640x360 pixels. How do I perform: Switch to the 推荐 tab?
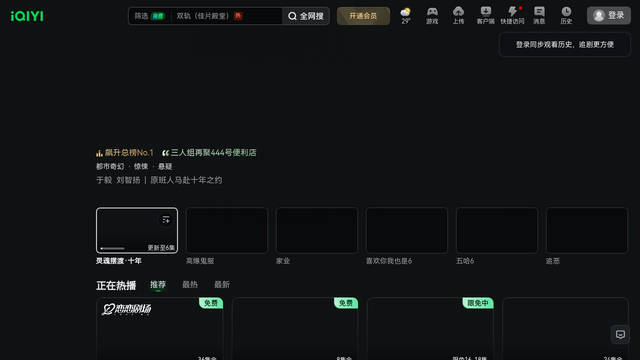pos(158,284)
